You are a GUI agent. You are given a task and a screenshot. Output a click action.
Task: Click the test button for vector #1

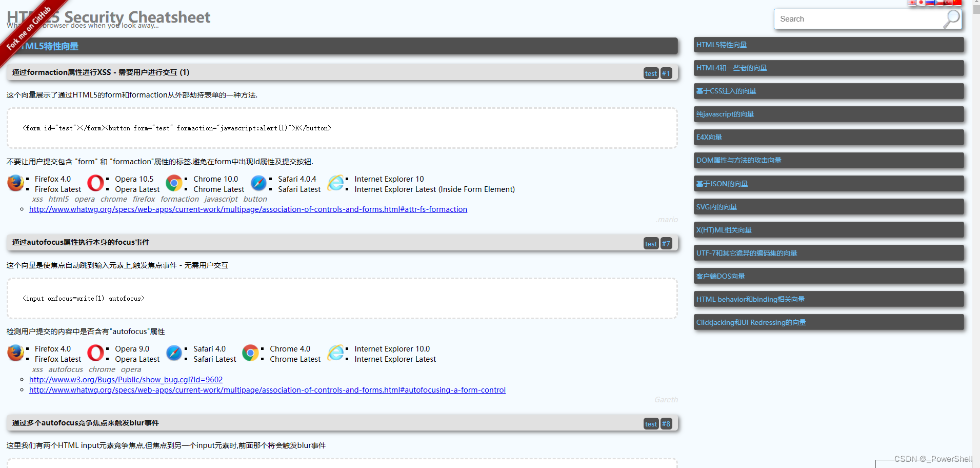(651, 73)
